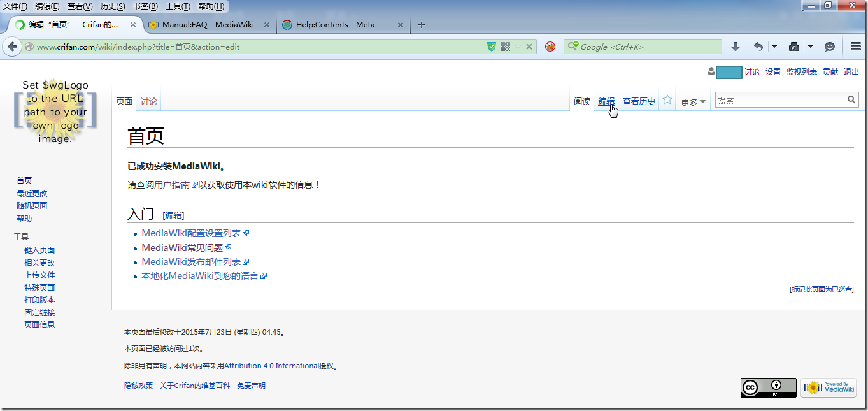Open the 查看历史 tab
The height and width of the screenshot is (411, 868).
(639, 101)
